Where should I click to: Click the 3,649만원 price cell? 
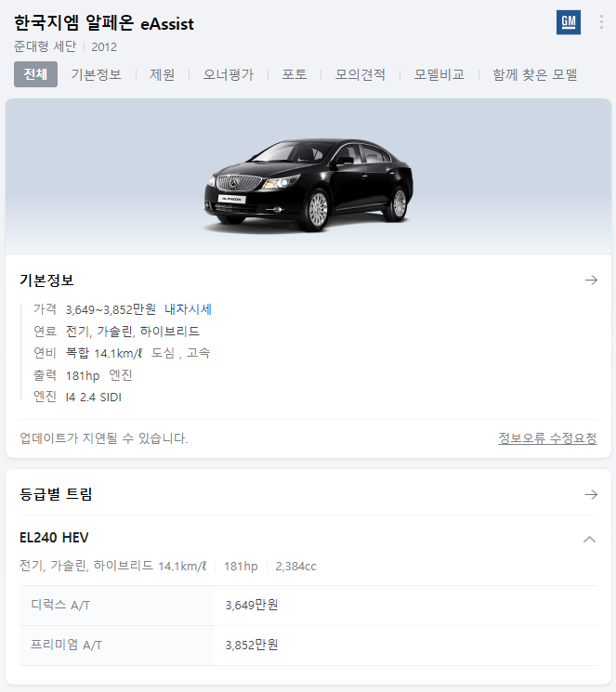(x=252, y=605)
